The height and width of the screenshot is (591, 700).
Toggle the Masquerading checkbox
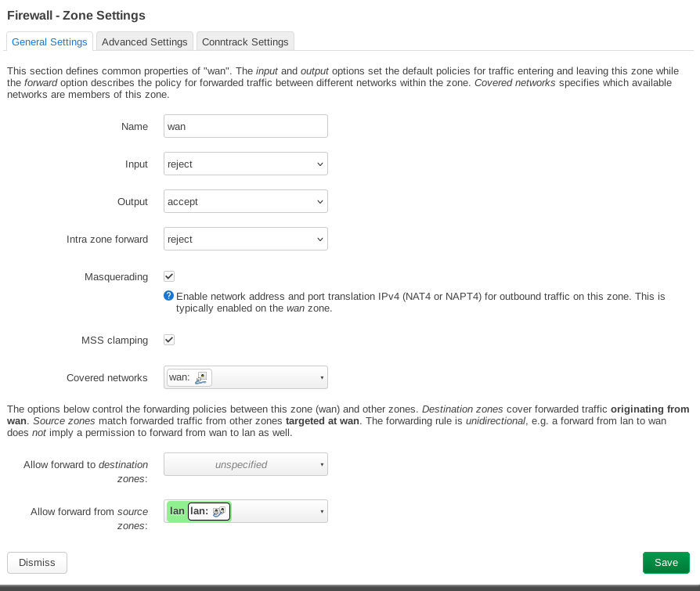[x=169, y=276]
